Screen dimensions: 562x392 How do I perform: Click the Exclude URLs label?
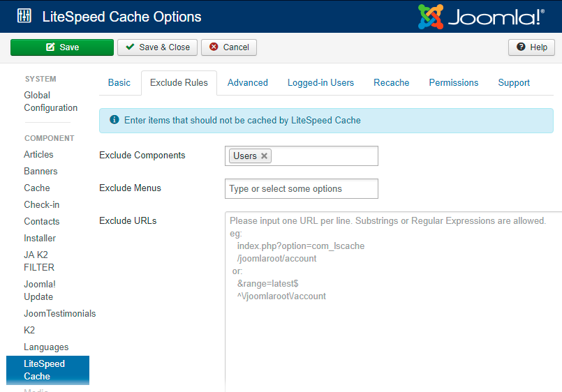tap(128, 221)
